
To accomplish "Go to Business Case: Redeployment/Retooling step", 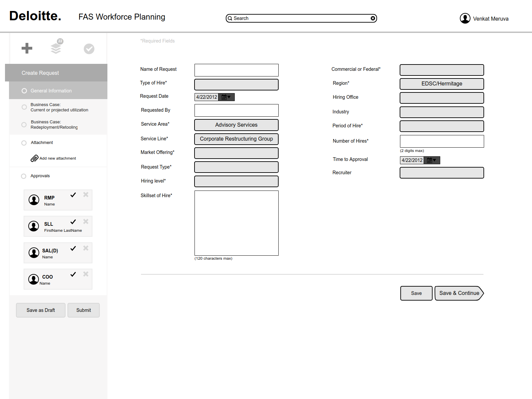I will tap(54, 125).
